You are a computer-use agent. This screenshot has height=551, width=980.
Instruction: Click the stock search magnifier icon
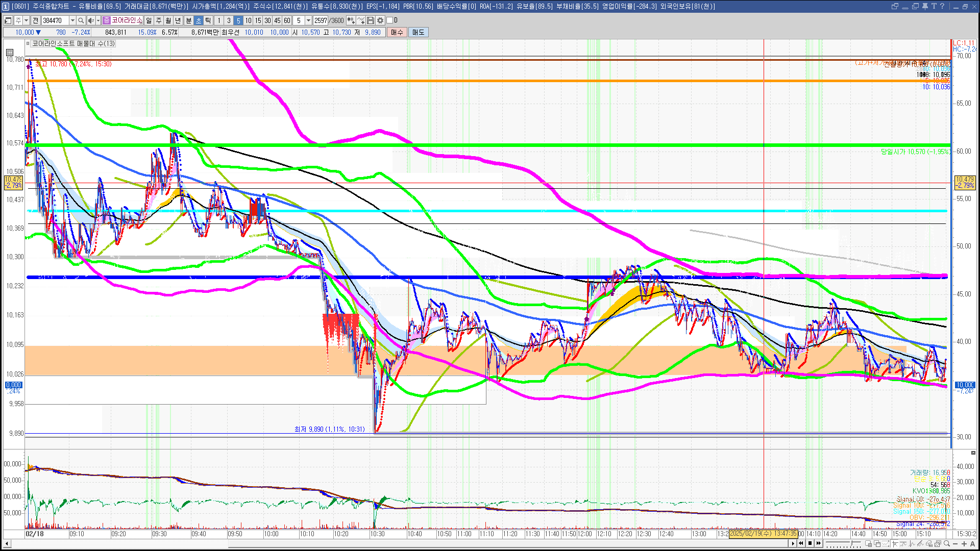pos(81,20)
